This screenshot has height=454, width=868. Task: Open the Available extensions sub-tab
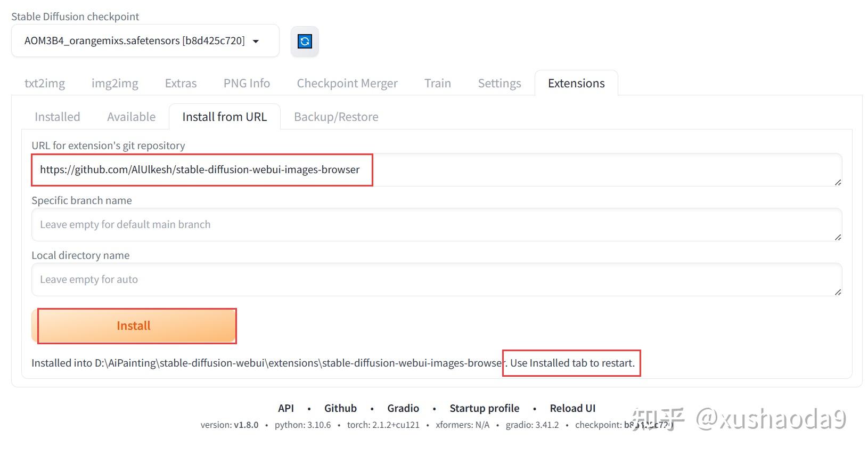point(132,117)
